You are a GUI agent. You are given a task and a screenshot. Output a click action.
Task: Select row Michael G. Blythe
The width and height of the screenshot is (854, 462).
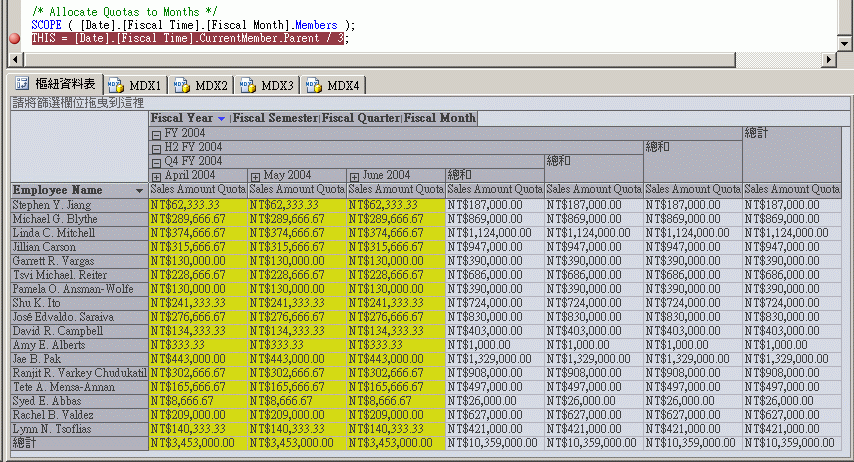point(80,219)
